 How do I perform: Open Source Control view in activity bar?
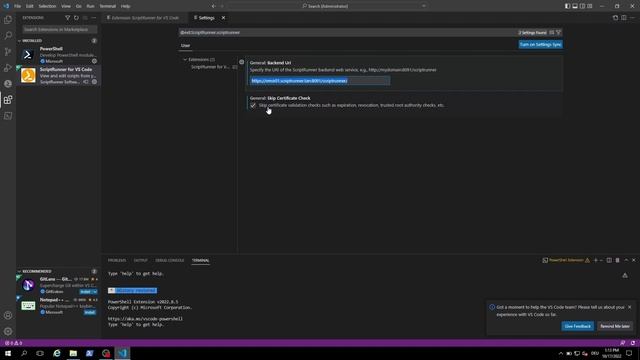click(x=8, y=52)
